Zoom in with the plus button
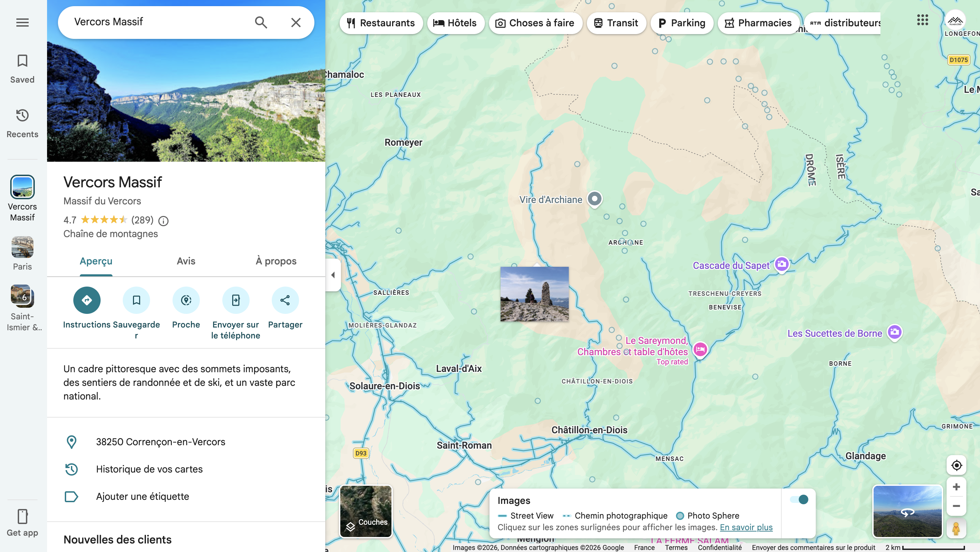The width and height of the screenshot is (980, 552). [x=956, y=487]
